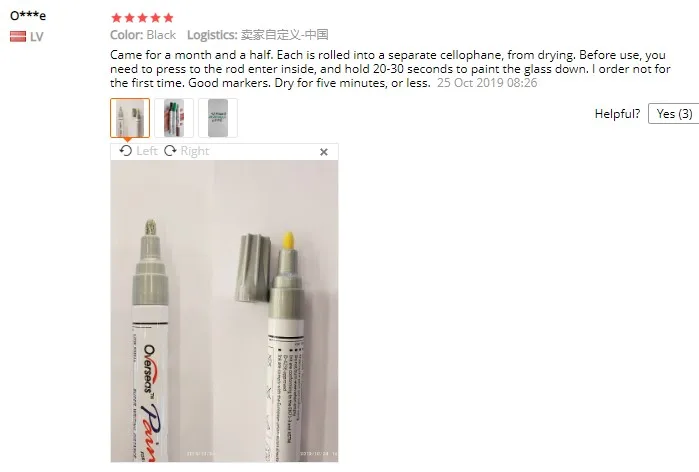Click the 'Left' rotate text label
The width and height of the screenshot is (699, 472).
pyautogui.click(x=147, y=151)
